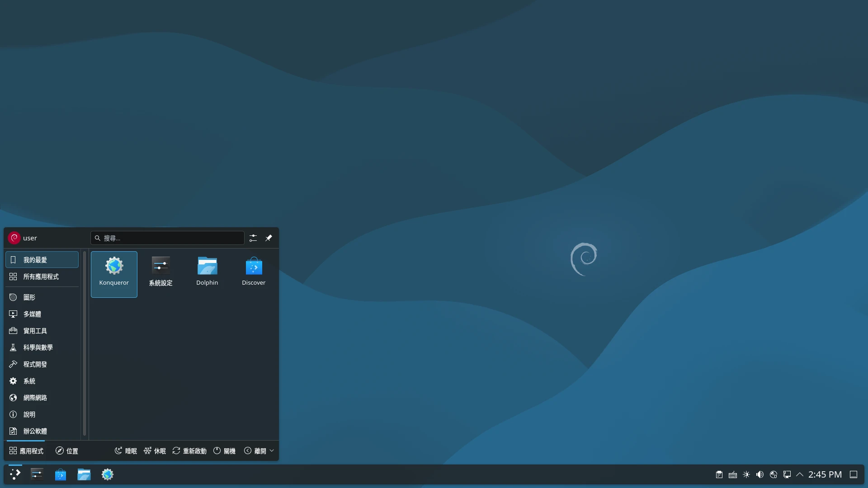Expand the 離開 options dropdown arrow
Screen dimensions: 868x488
pos(272,450)
